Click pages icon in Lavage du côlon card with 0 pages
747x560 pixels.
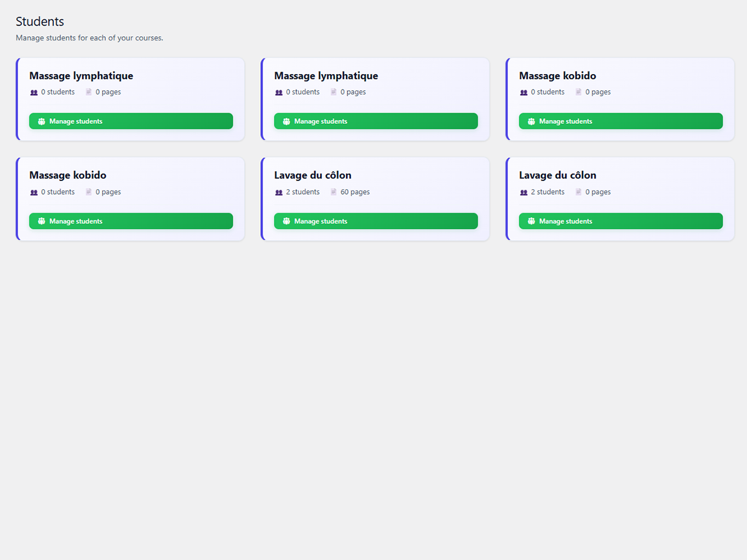578,192
